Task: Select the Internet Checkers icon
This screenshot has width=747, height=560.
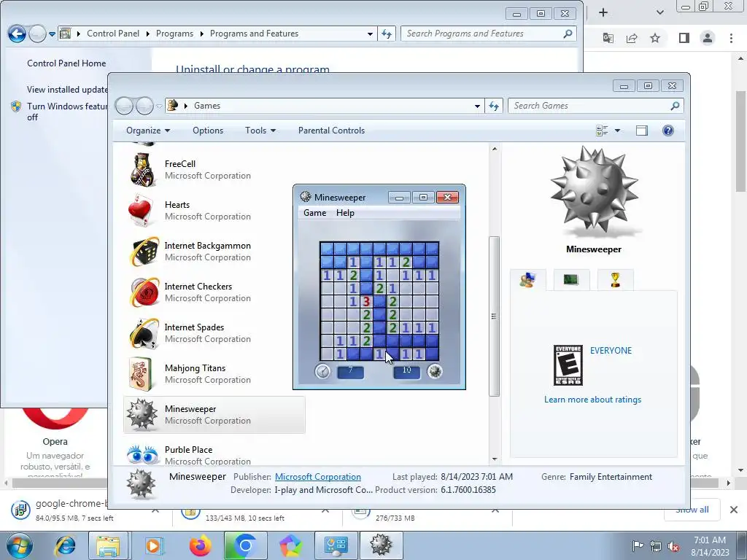Action: coord(144,292)
